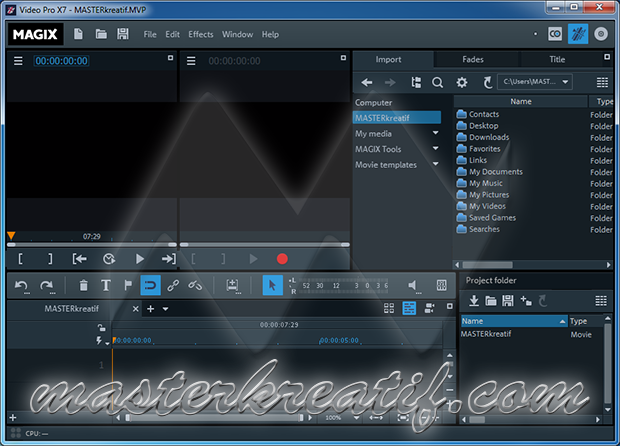Click the folder tree view icon
Image resolution: width=620 pixels, height=446 pixels.
(416, 82)
